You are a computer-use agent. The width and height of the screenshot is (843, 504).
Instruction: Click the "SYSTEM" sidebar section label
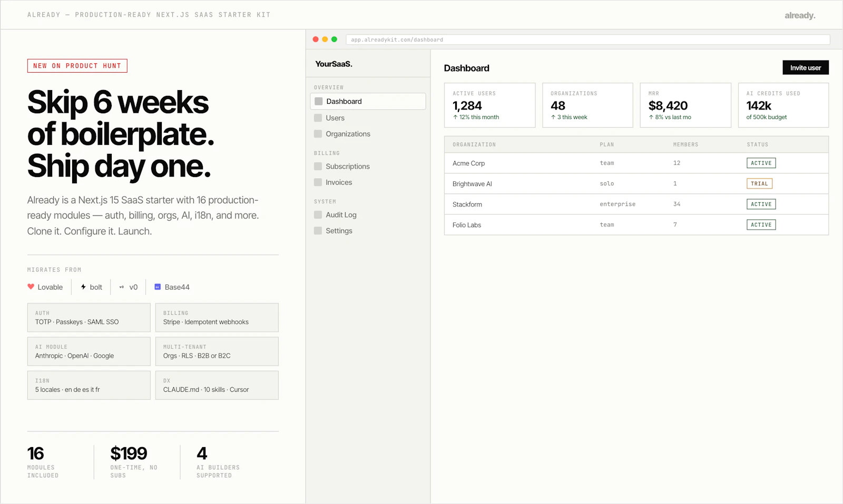[x=325, y=202]
